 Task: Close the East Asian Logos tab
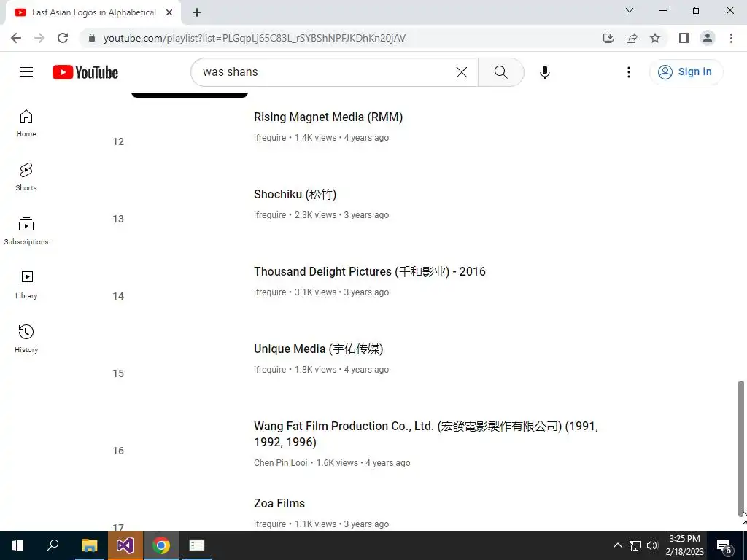(169, 12)
